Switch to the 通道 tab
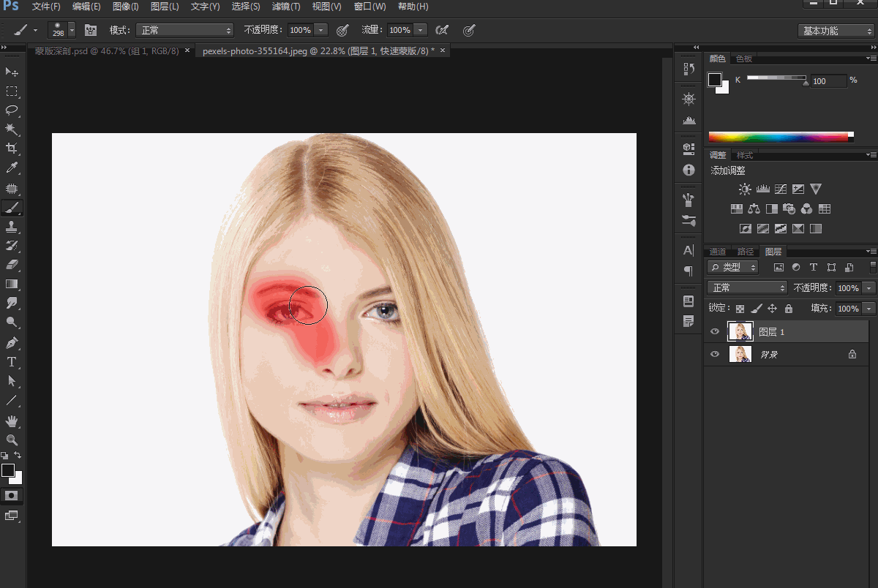The height and width of the screenshot is (588, 878). click(718, 252)
